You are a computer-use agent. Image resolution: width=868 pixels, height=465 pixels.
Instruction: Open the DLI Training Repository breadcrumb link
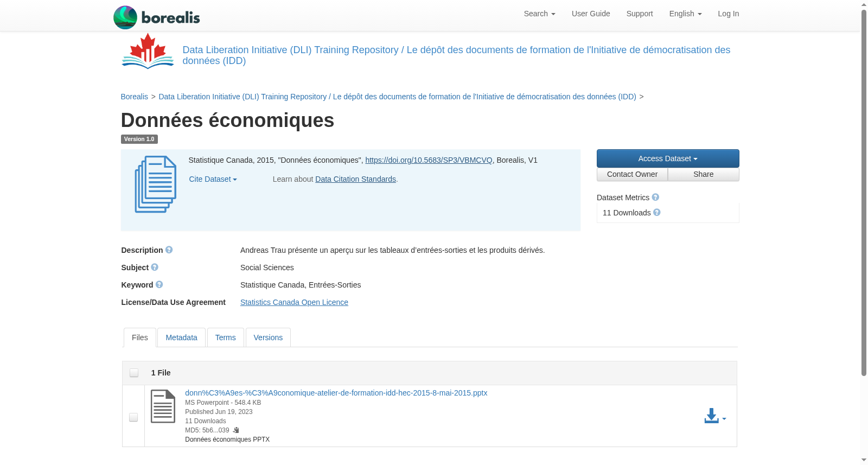397,97
